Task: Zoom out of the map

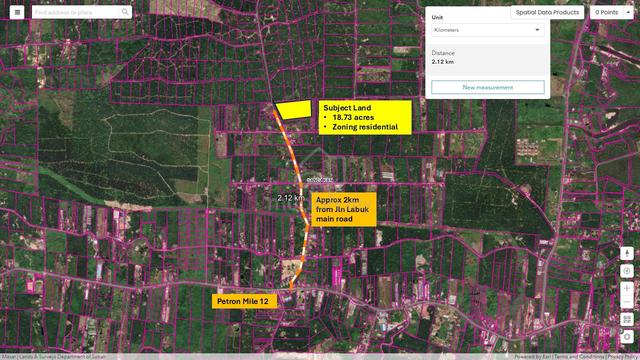Action: [627, 302]
